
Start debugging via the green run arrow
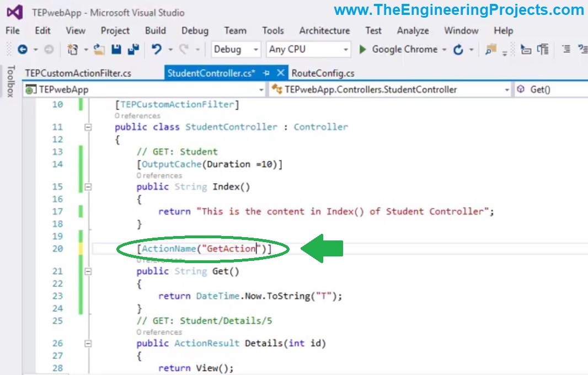(x=362, y=50)
